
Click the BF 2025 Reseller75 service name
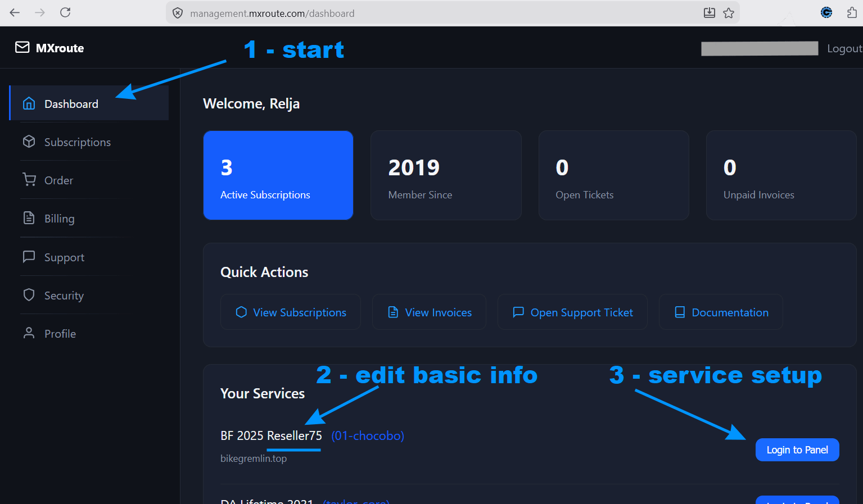point(271,435)
